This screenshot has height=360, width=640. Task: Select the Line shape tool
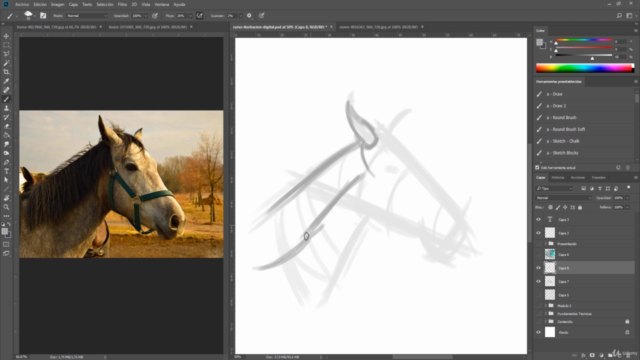(x=7, y=189)
